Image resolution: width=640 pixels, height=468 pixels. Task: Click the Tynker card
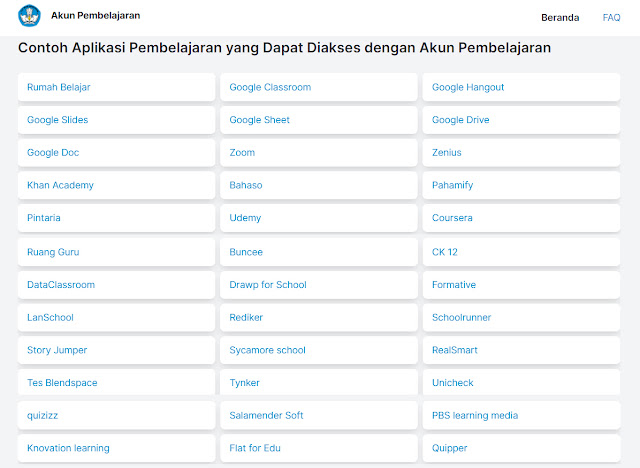(x=319, y=383)
